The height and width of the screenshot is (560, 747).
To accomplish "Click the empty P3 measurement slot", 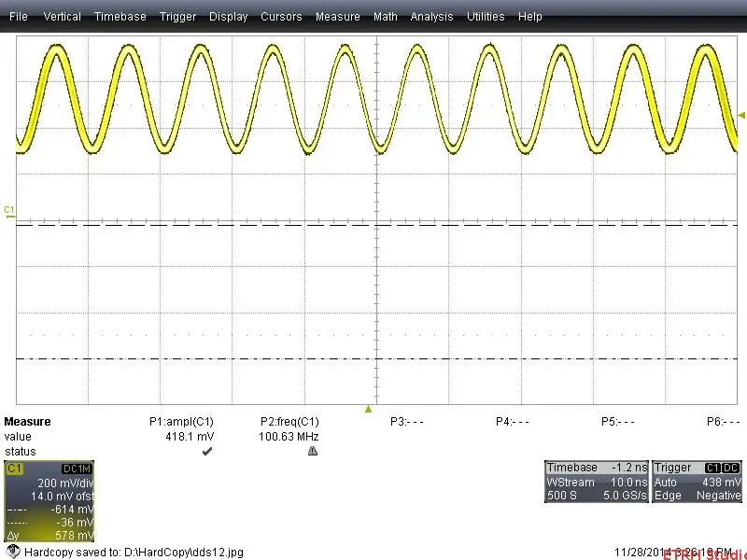I will pyautogui.click(x=408, y=421).
